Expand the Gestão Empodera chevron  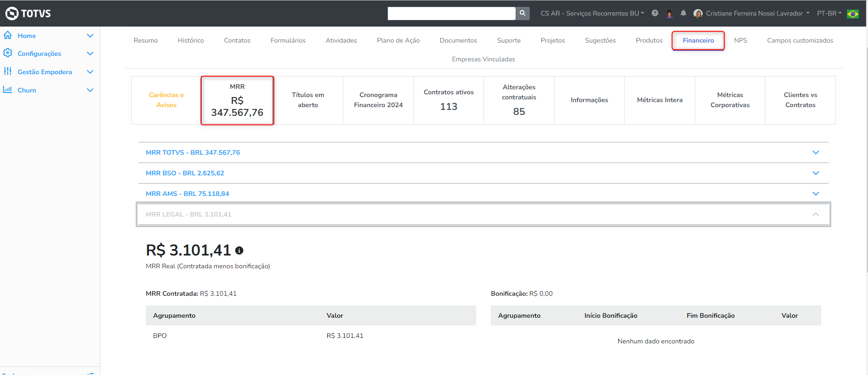pyautogui.click(x=90, y=72)
